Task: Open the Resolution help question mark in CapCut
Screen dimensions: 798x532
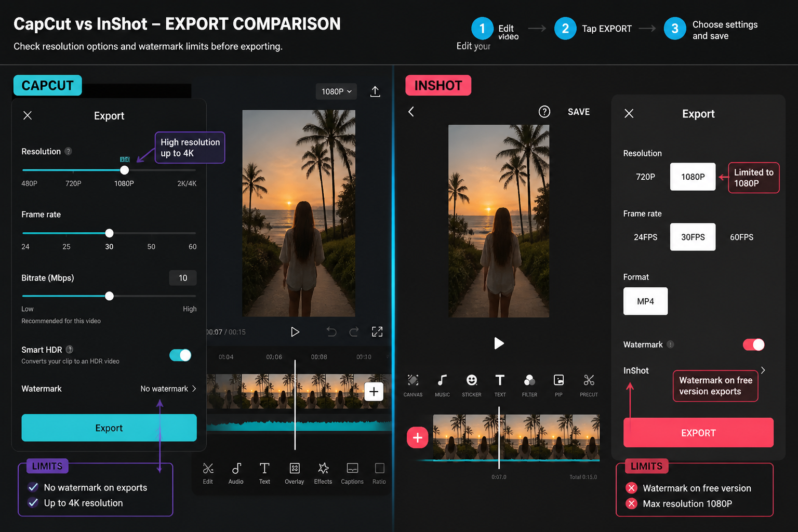Action: (68, 151)
